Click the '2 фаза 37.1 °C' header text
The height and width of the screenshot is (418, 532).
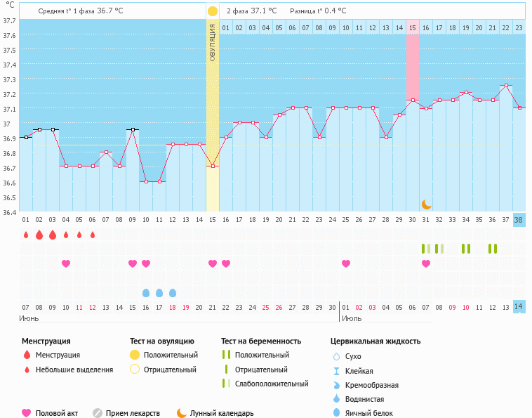(251, 11)
